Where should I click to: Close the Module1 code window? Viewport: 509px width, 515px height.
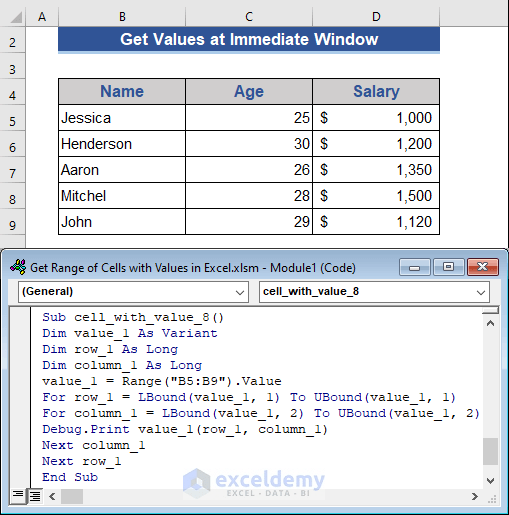[483, 267]
